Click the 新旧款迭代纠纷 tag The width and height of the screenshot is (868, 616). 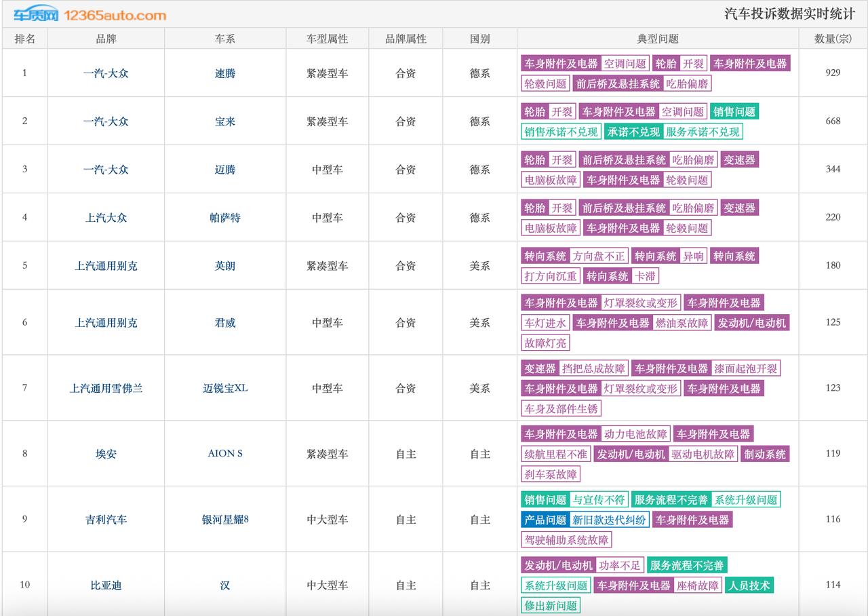[609, 520]
